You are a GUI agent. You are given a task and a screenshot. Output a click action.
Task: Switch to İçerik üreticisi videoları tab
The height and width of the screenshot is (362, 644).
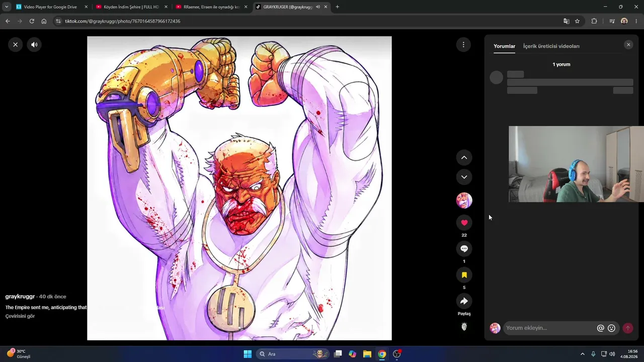[551, 46]
